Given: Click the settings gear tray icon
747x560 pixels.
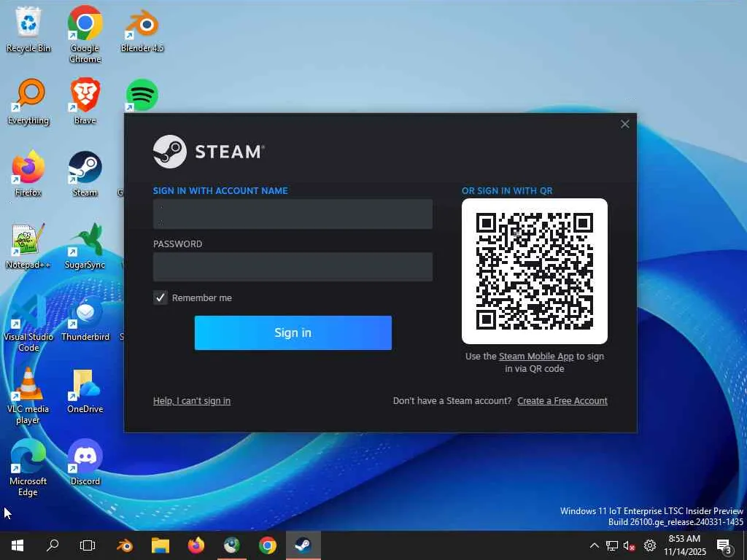Looking at the screenshot, I should click(x=649, y=545).
